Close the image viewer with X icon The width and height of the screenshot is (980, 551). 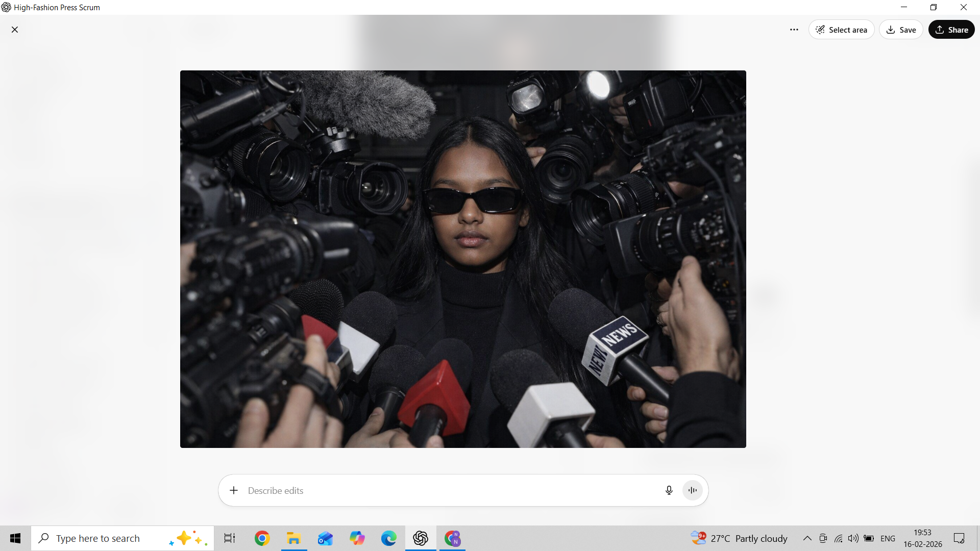pos(15,30)
